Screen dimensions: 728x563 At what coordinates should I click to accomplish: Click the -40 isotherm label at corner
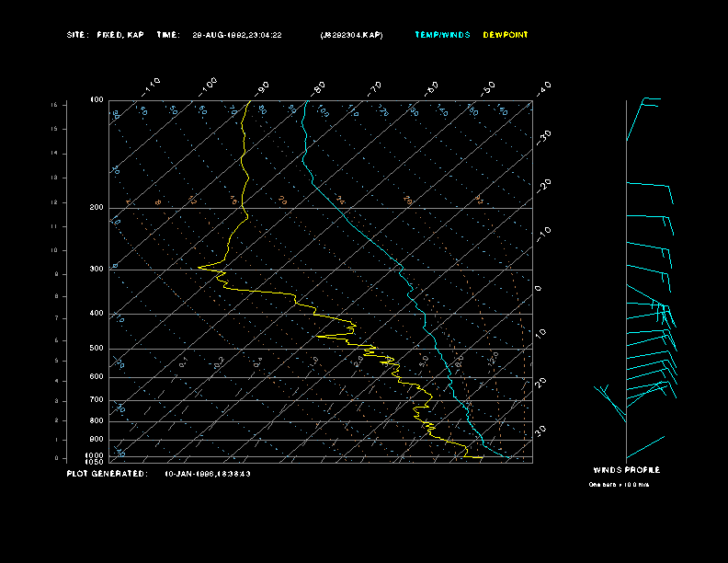(x=543, y=88)
